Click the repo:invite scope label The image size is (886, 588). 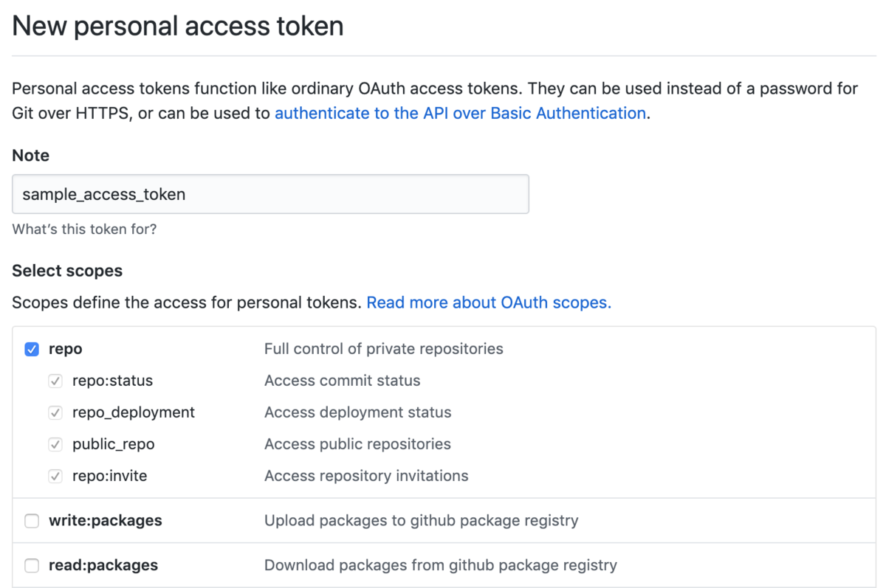[110, 477]
